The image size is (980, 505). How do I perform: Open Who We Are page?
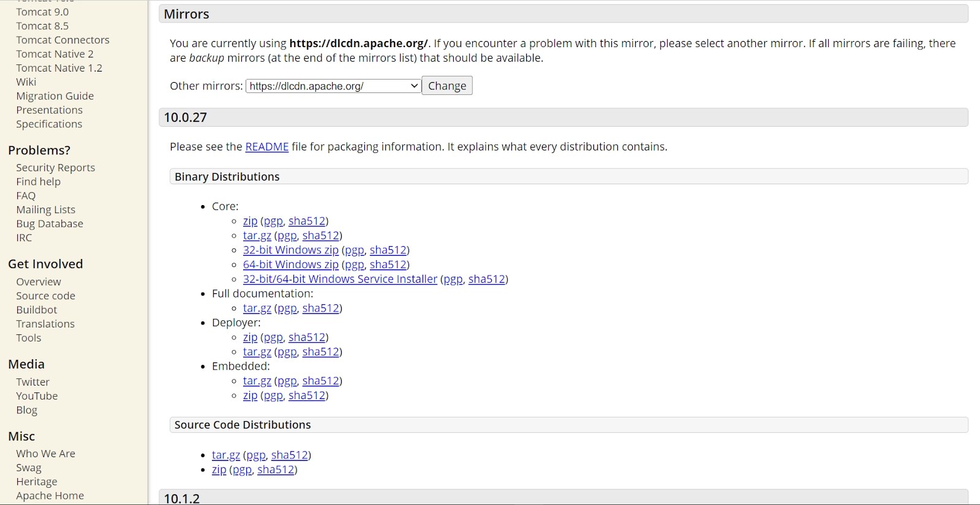[45, 454]
